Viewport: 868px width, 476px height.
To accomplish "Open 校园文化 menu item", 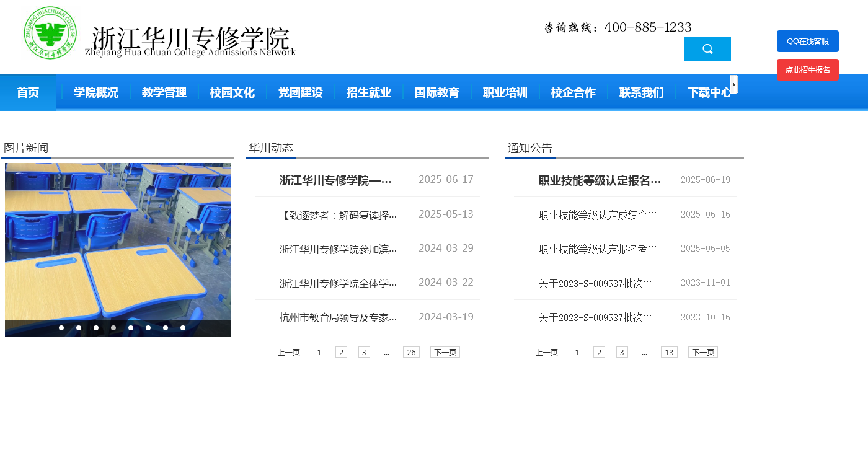I will pos(232,92).
